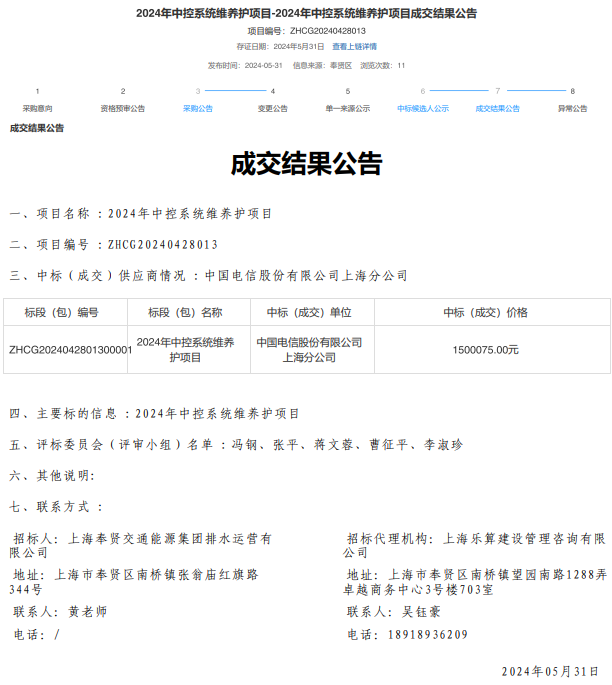
Task: Click the page title at the top
Action: pyautogui.click(x=306, y=13)
